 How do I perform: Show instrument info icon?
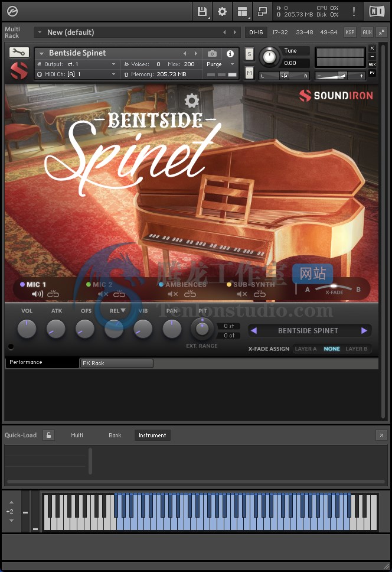[x=230, y=54]
